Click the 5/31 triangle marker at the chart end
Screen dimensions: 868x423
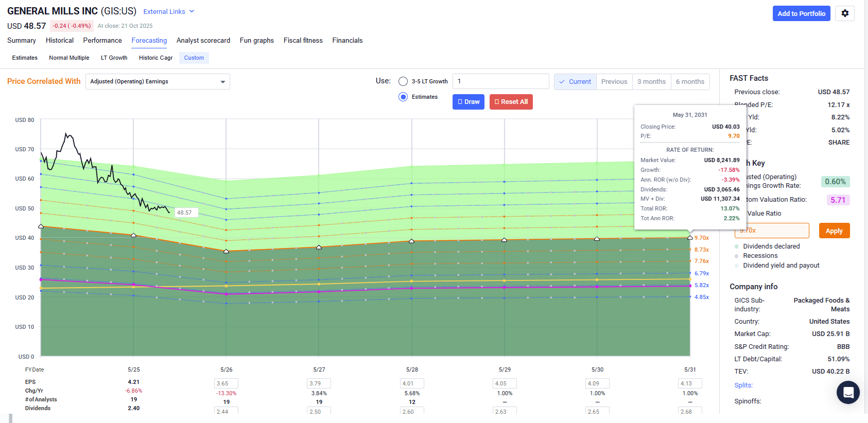coord(690,238)
